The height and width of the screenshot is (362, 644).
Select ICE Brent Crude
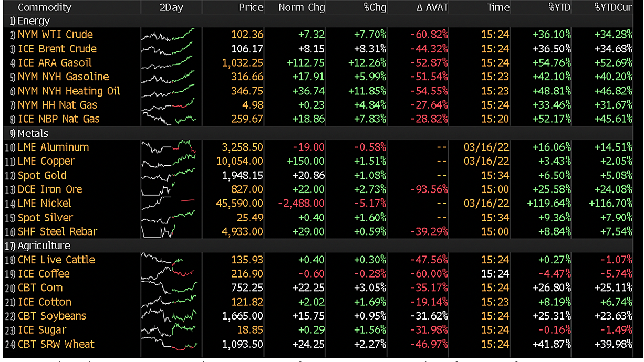pos(57,49)
